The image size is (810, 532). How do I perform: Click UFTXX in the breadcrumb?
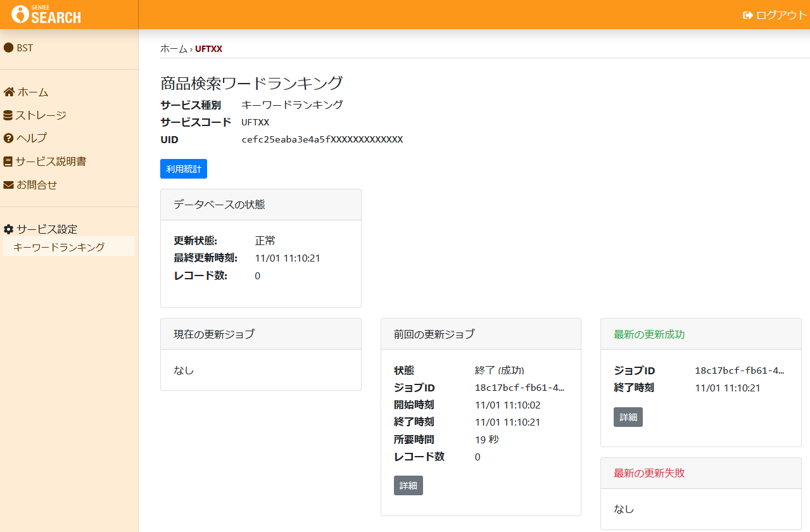tap(208, 49)
